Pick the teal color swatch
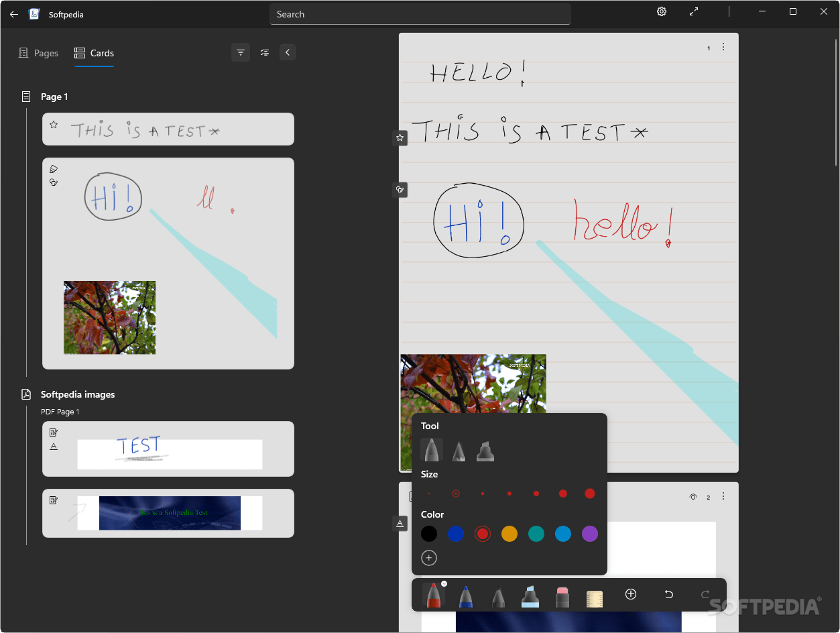 (536, 534)
